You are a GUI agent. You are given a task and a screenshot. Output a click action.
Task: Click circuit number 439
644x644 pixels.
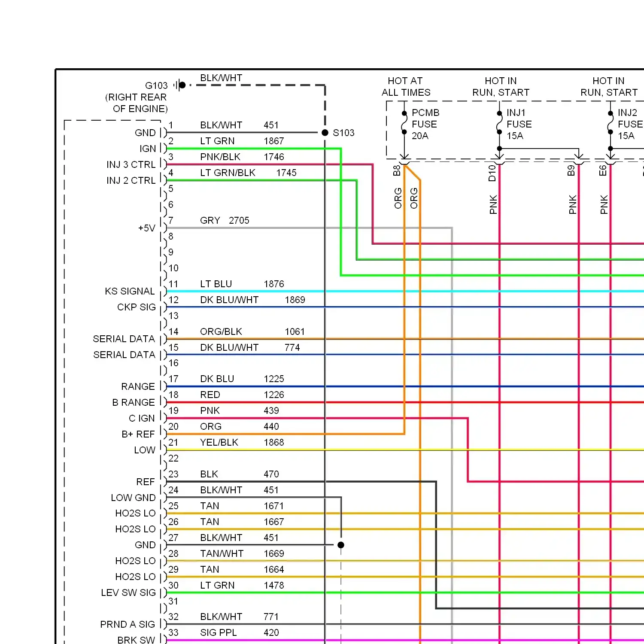(x=271, y=410)
